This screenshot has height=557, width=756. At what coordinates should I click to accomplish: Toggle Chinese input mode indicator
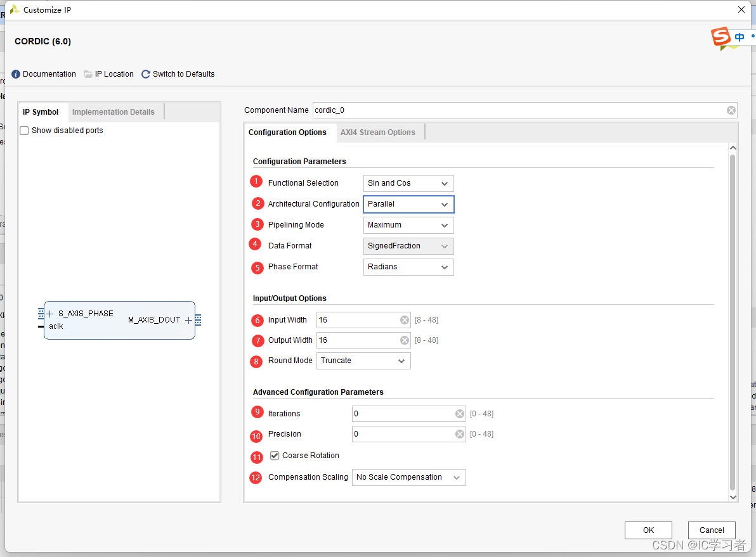(739, 37)
